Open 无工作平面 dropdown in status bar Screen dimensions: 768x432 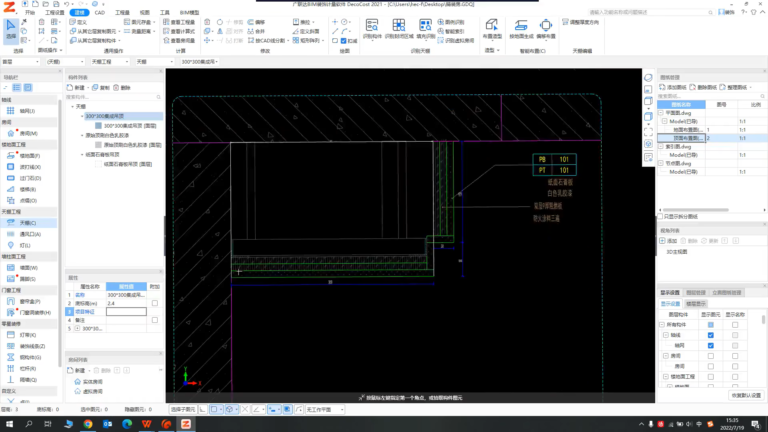click(x=325, y=409)
